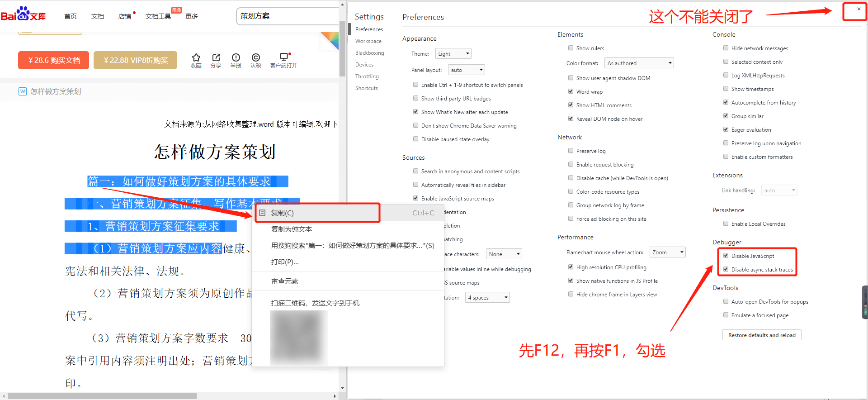The image size is (868, 400).
Task: Uncheck the Word wrap checkbox
Action: pos(571,91)
